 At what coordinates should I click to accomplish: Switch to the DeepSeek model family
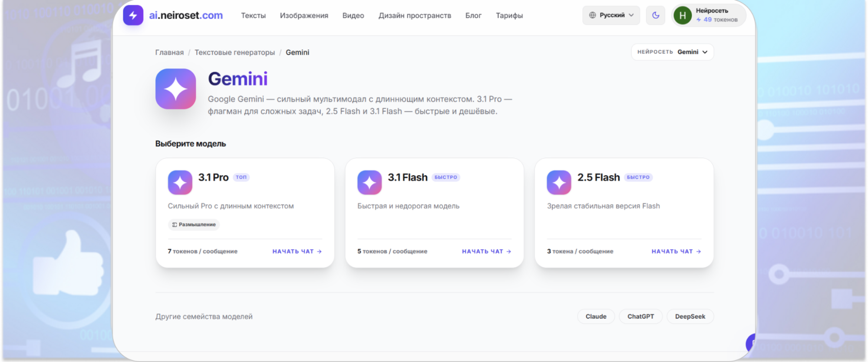pos(690,316)
